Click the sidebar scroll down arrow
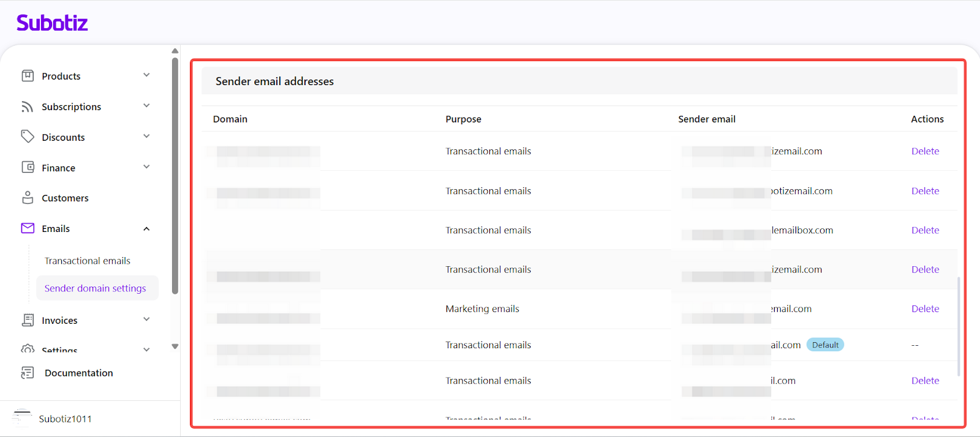Viewport: 980px width, 437px height. point(175,346)
